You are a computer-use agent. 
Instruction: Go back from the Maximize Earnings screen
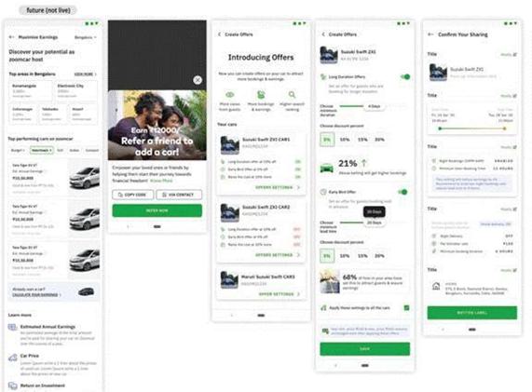12,37
